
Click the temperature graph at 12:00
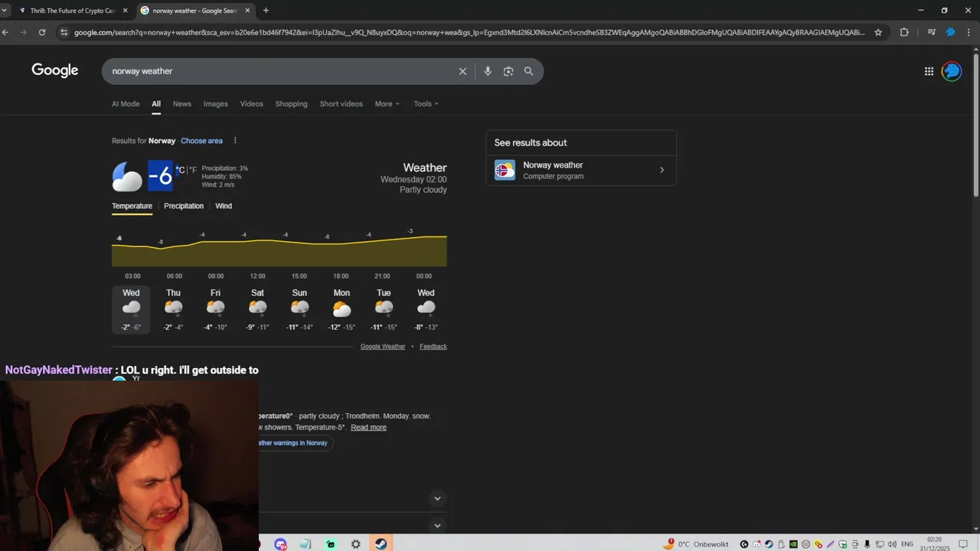click(257, 253)
